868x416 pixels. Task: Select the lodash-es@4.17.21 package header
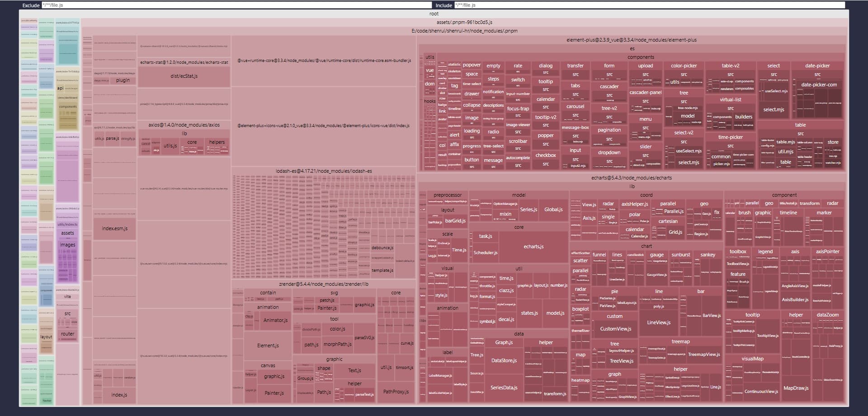[324, 171]
